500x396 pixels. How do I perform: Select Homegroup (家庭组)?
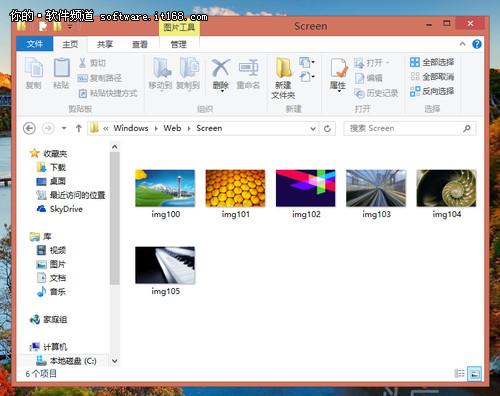[x=48, y=320]
